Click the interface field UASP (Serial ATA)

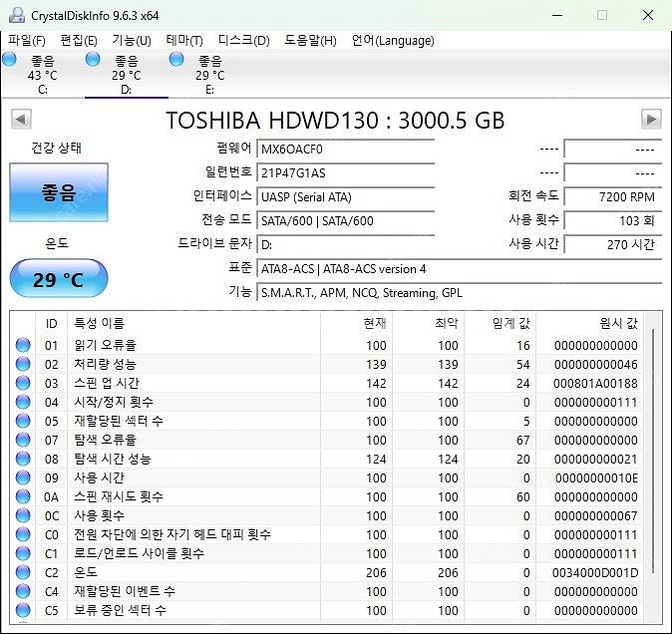[345, 197]
